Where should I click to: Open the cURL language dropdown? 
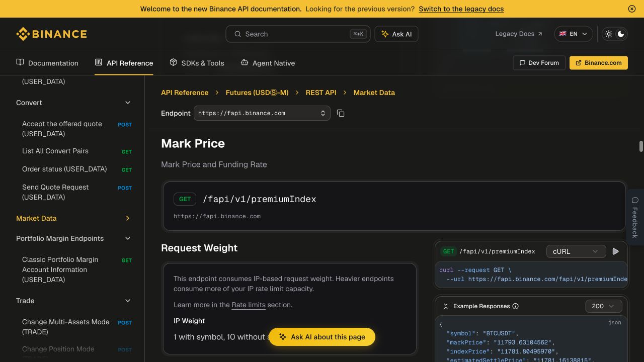click(x=576, y=251)
